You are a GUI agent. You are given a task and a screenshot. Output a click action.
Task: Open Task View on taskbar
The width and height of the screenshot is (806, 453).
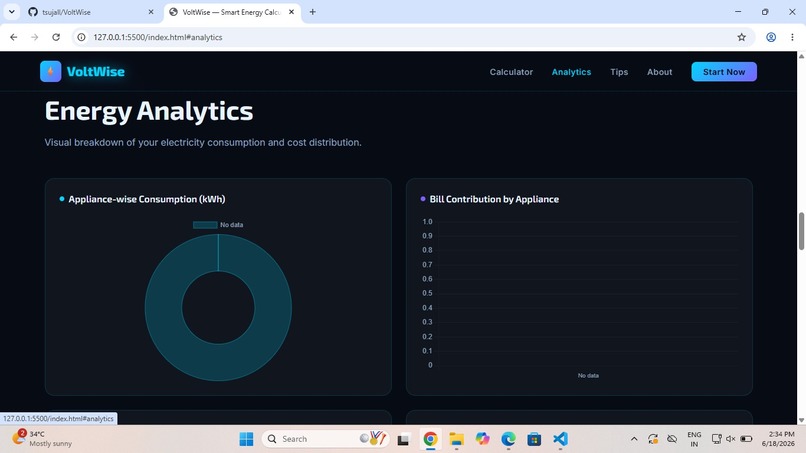pos(403,439)
